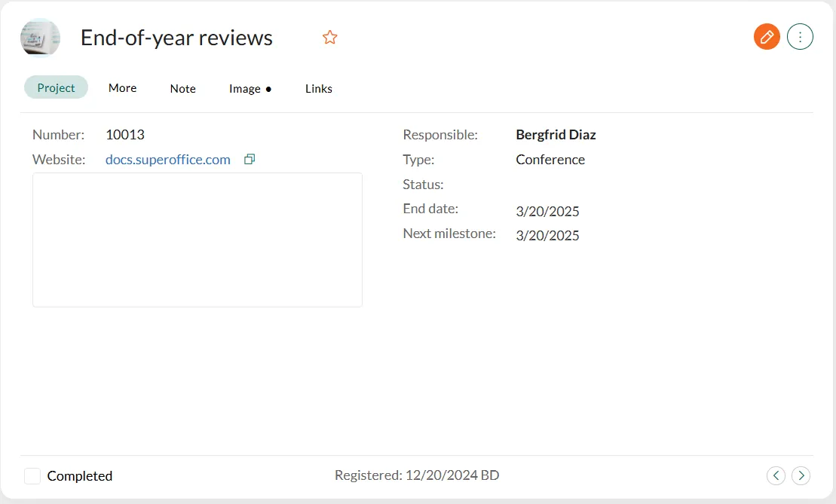Open the Note tab
The image size is (836, 504).
coord(182,88)
